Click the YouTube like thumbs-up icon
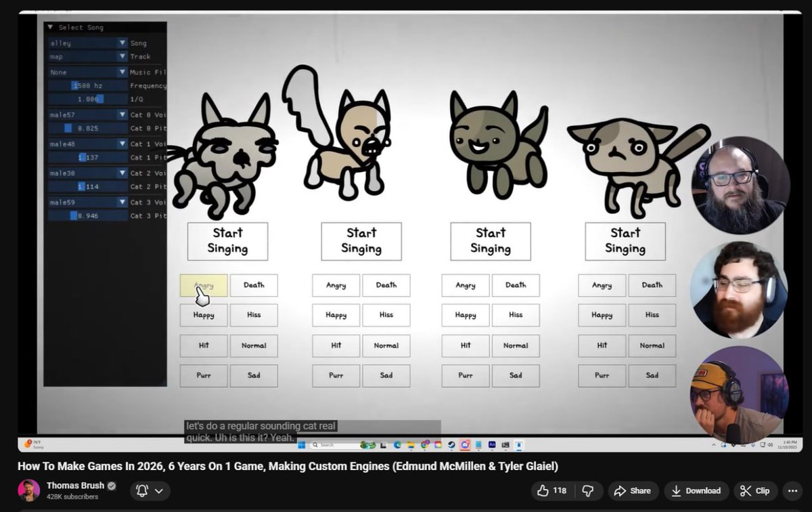Viewport: 812px width, 512px height. click(543, 490)
